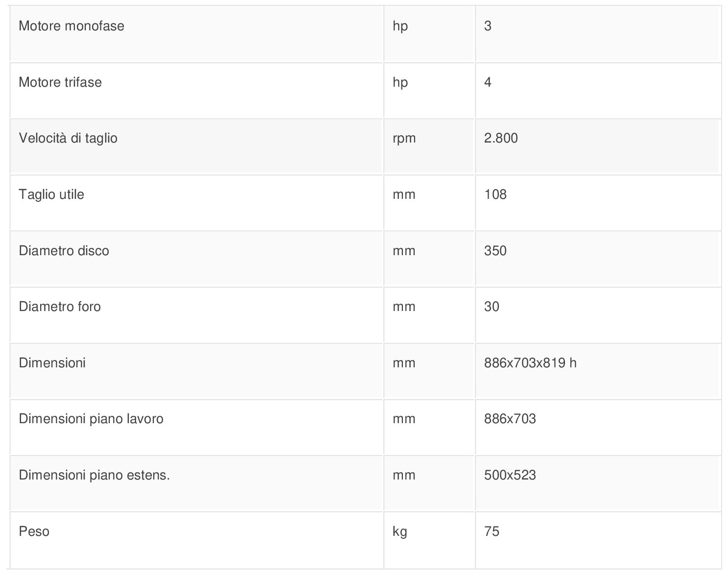Select the "886x703" work table value
Viewport: 728px width, 576px height.
[510, 419]
